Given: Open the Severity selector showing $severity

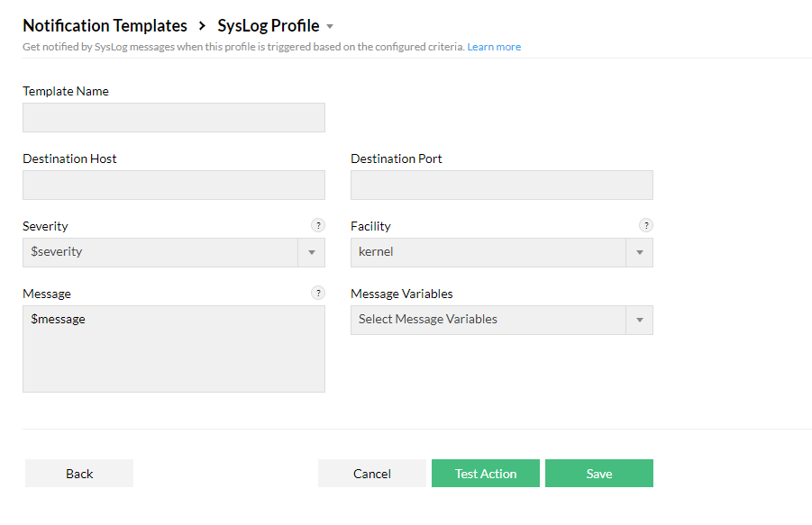Looking at the screenshot, I should point(162,252).
